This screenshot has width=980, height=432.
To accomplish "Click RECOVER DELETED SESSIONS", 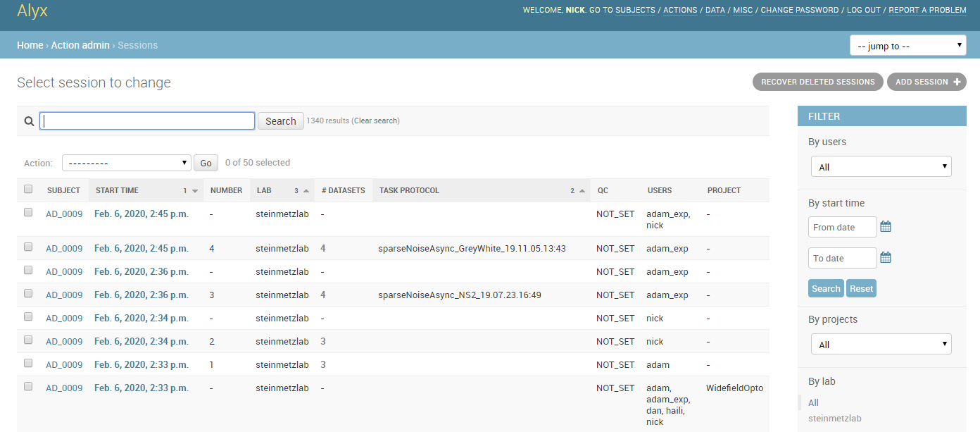I will tap(817, 82).
